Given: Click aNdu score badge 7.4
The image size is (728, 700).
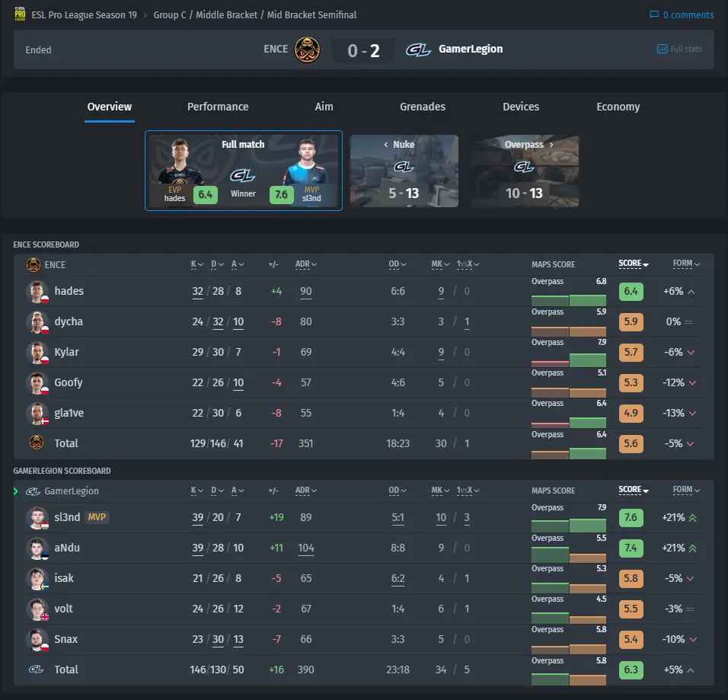Looking at the screenshot, I should tap(631, 548).
